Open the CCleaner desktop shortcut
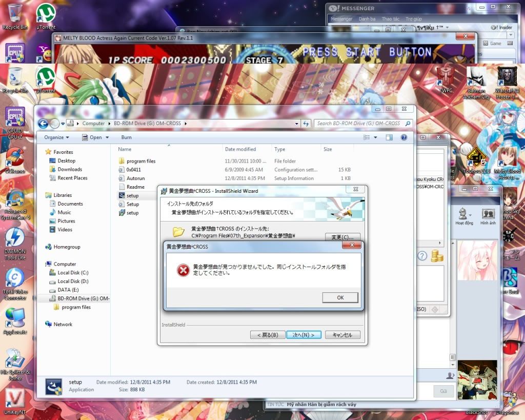Screen dimensions: 525x420 pos(14,161)
